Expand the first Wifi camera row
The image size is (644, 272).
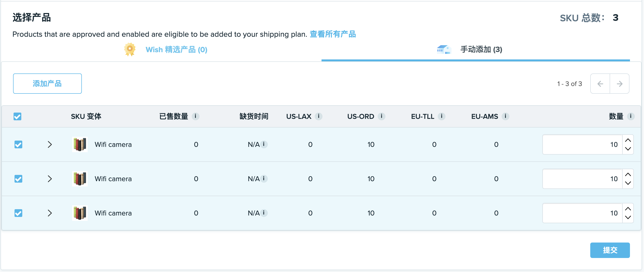50,144
